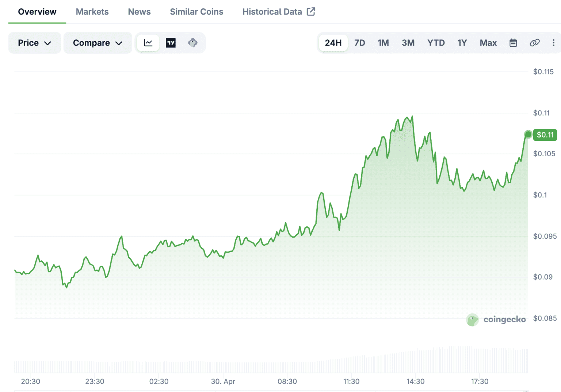Click the coingecko watermark logo

[x=496, y=320]
